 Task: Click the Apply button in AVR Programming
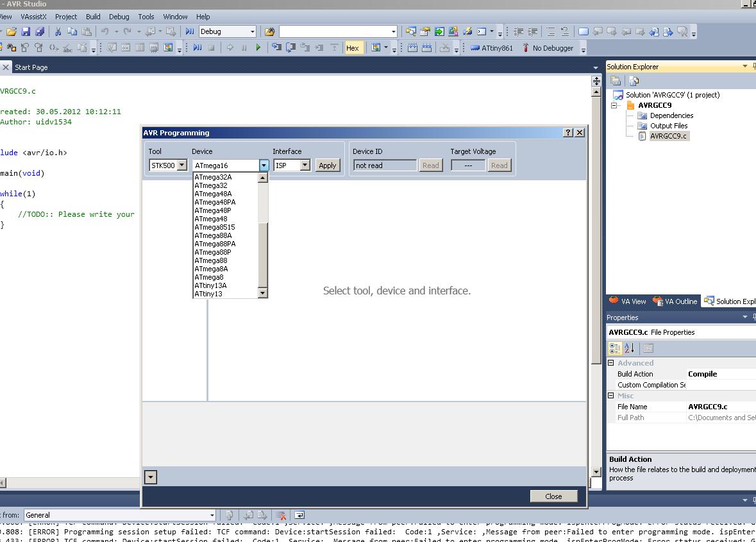pos(328,165)
